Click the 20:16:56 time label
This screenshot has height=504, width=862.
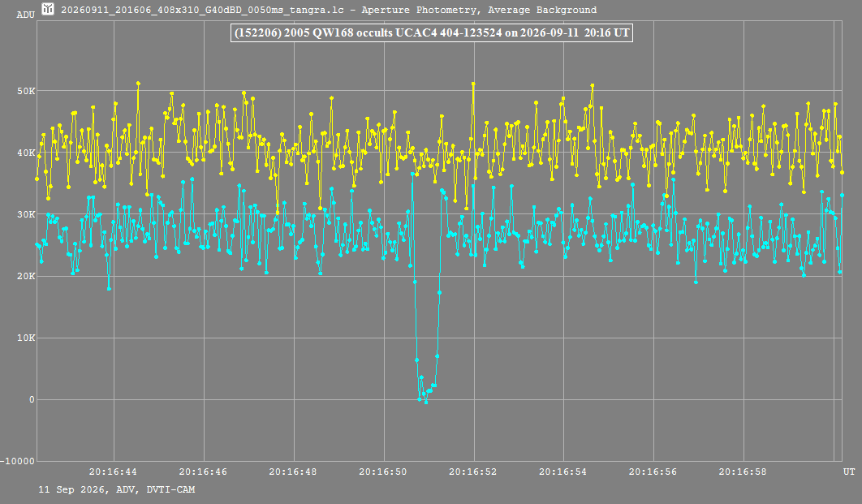click(x=653, y=472)
